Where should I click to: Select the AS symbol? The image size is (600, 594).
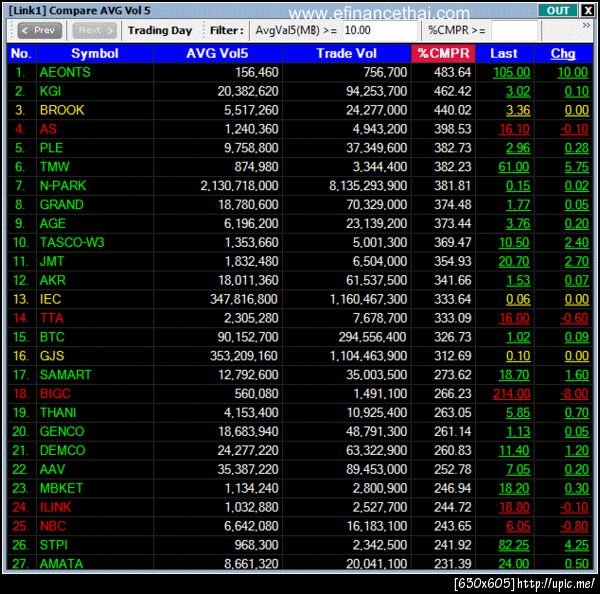48,129
